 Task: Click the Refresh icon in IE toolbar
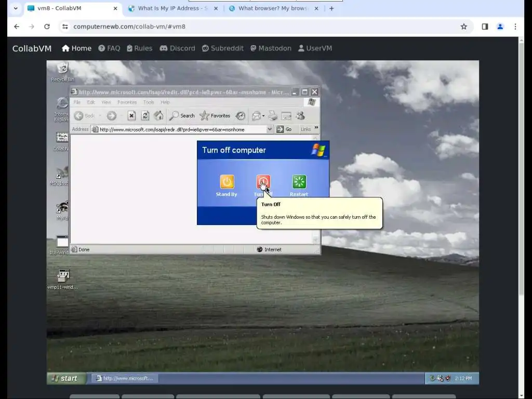click(x=145, y=116)
